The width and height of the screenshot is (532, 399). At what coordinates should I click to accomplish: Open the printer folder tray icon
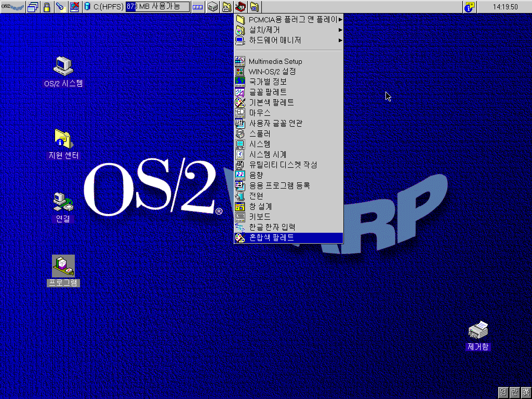(x=227, y=7)
